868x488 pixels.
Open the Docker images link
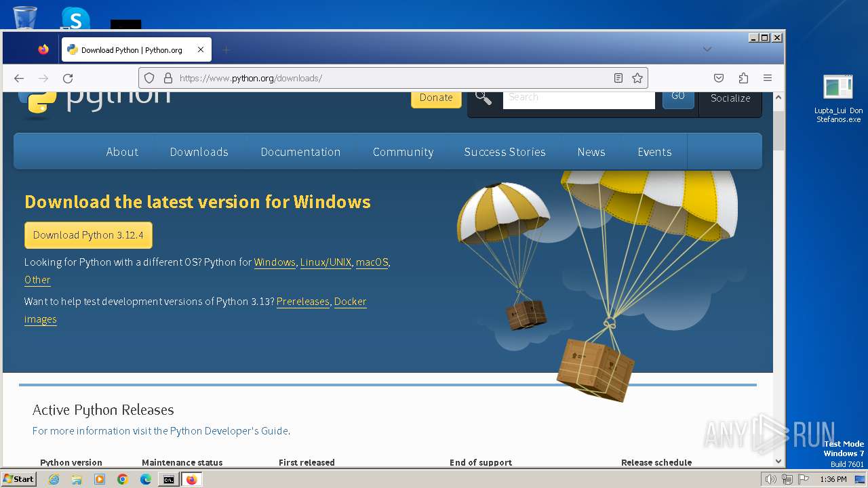pos(350,302)
